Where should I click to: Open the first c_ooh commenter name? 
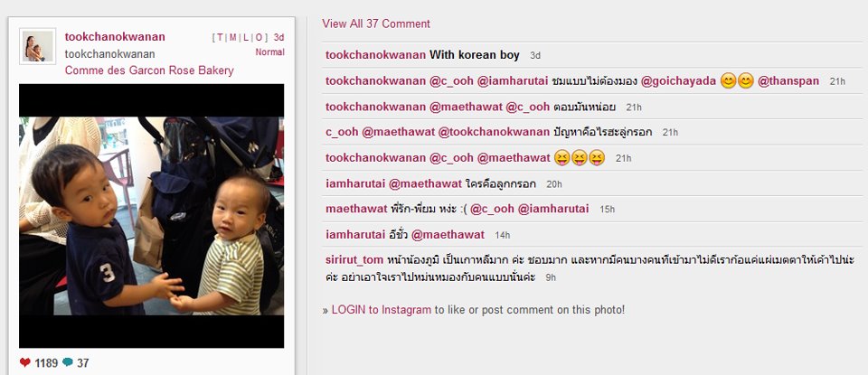342,132
